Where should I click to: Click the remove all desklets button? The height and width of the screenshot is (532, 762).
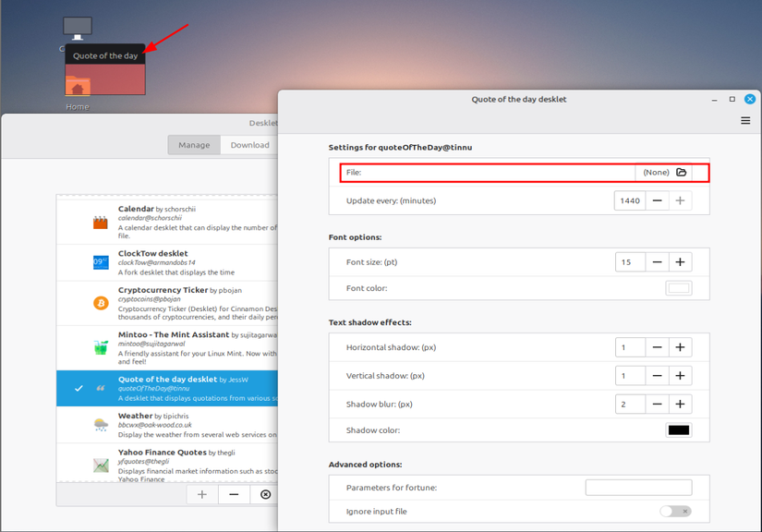(265, 494)
